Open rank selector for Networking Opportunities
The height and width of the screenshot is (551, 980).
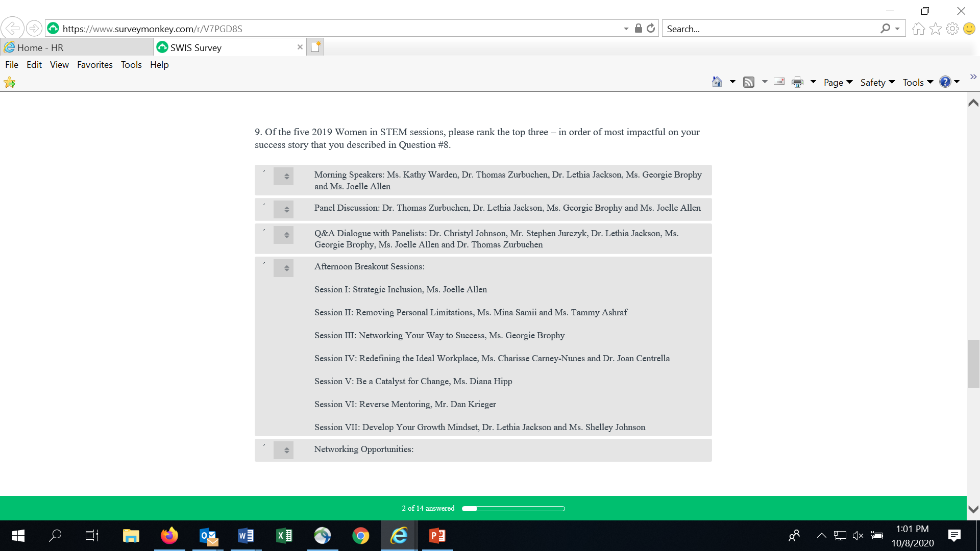pos(283,450)
